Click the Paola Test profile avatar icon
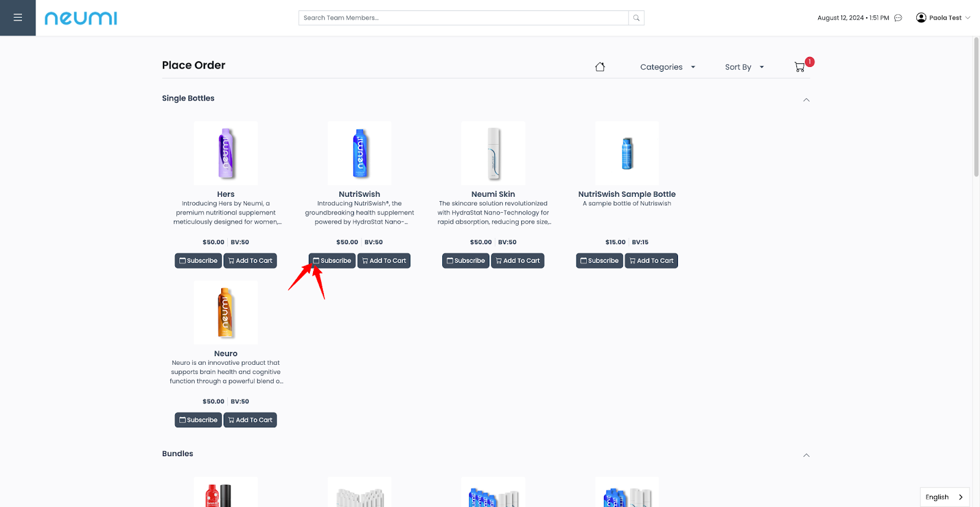This screenshot has width=980, height=507. tap(921, 18)
